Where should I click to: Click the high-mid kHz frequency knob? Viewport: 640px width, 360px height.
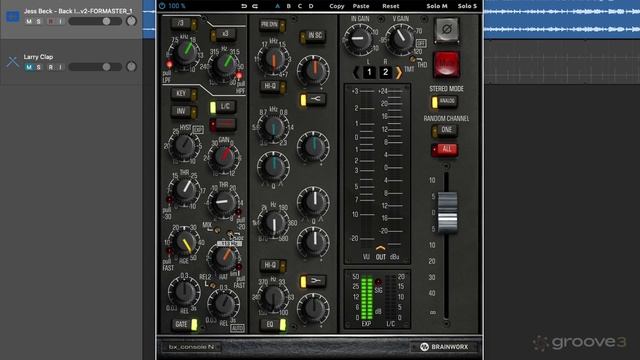click(x=273, y=127)
